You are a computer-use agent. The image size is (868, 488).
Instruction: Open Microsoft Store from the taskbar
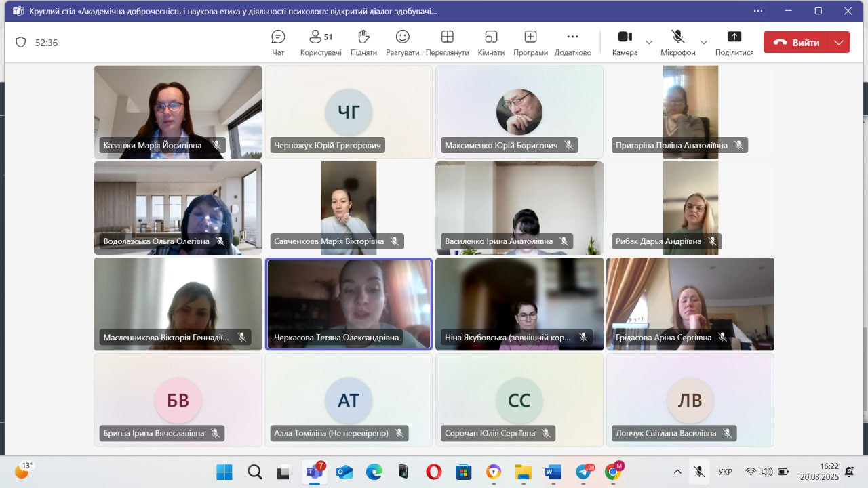tap(464, 472)
